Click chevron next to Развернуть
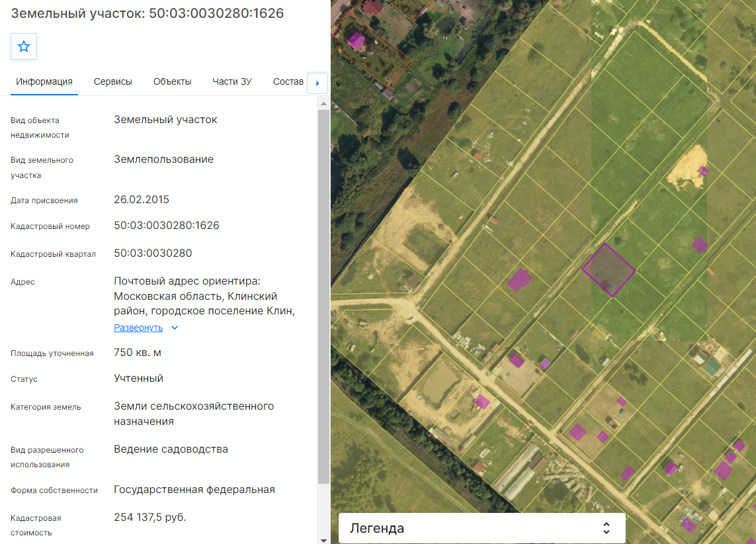 175,328
